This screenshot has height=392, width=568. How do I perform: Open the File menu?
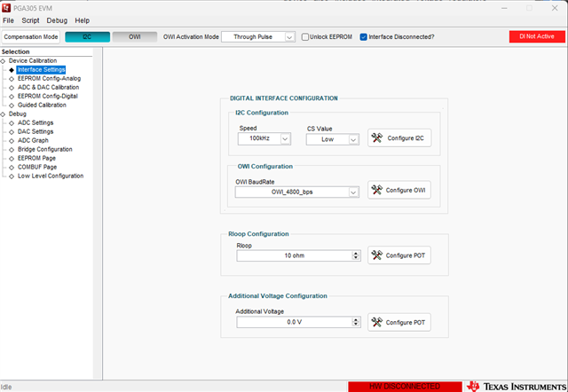pyautogui.click(x=8, y=20)
